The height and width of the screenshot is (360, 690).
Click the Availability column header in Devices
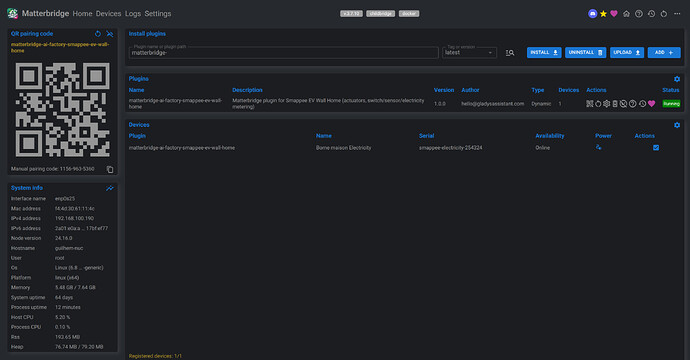pyautogui.click(x=550, y=136)
